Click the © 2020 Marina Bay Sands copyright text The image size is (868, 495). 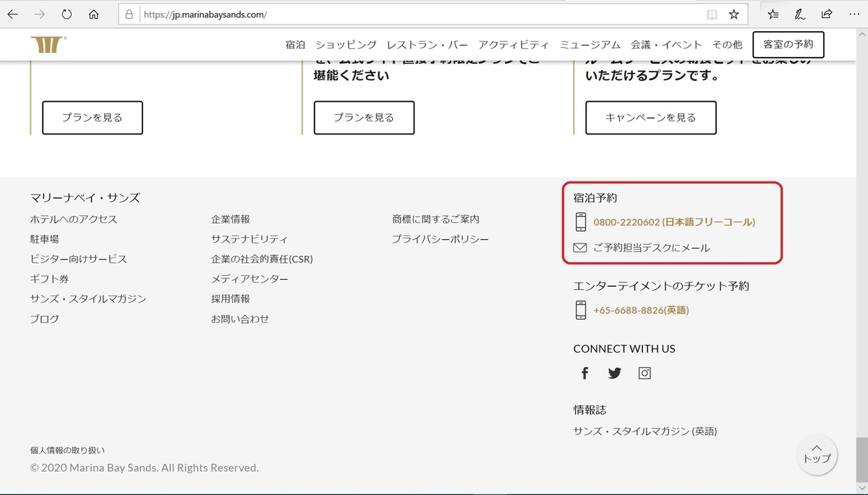[145, 468]
